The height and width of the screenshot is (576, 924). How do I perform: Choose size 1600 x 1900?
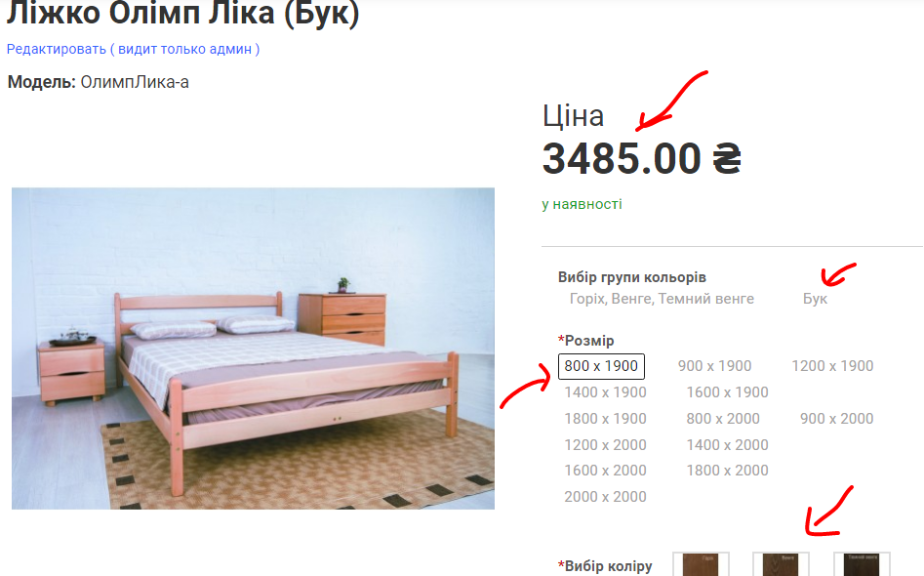coord(727,392)
